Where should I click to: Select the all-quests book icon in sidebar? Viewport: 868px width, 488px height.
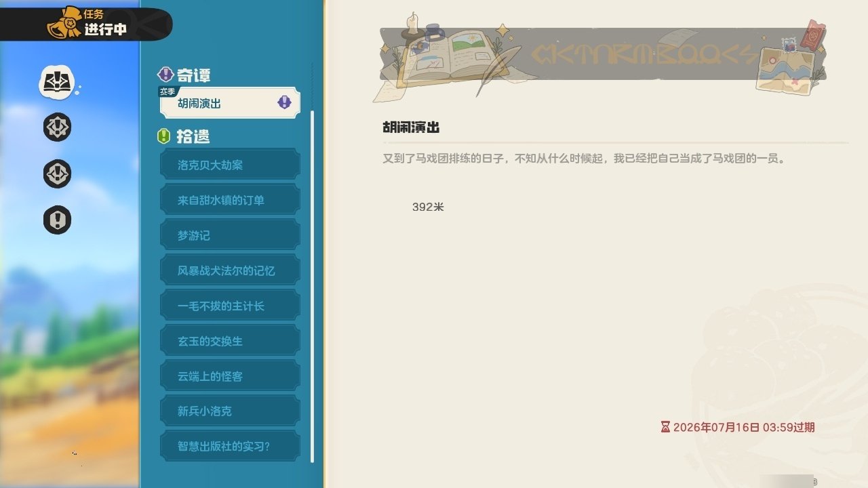tap(58, 81)
